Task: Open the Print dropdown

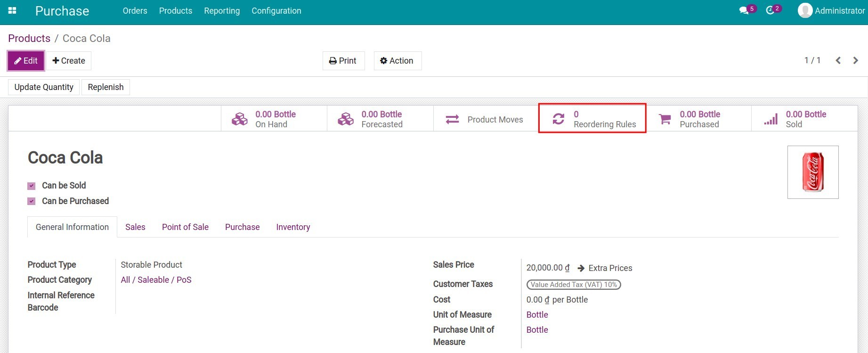Action: pos(343,61)
